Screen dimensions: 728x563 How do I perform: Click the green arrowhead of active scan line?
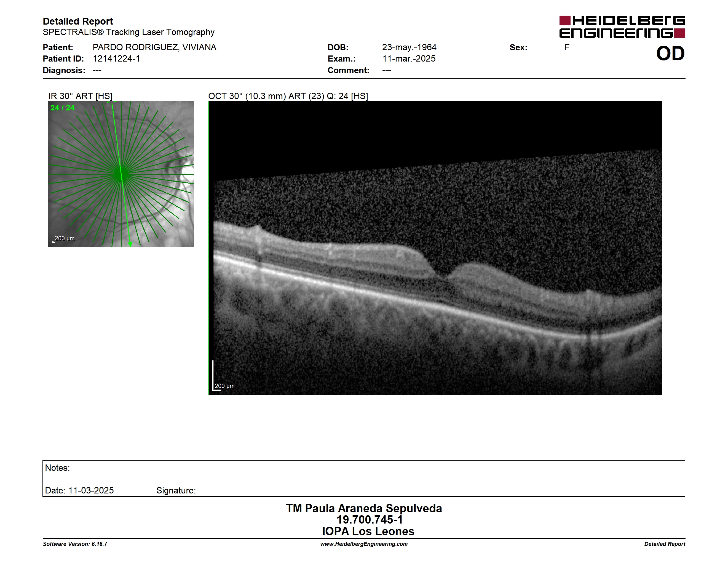pyautogui.click(x=130, y=245)
